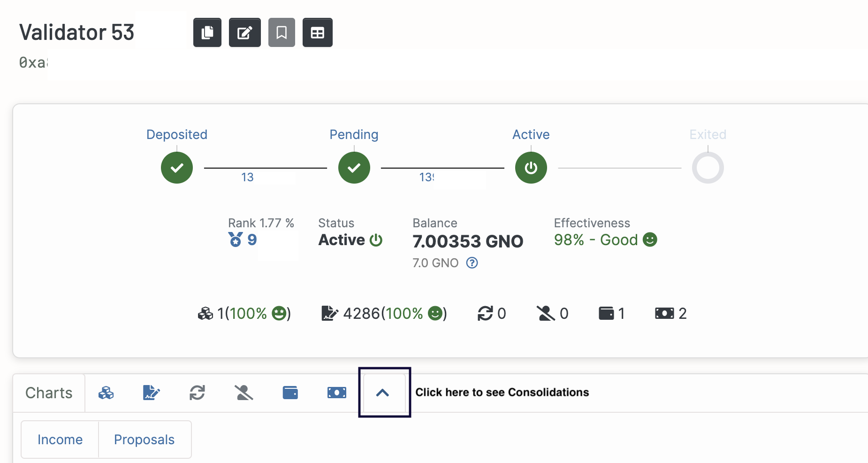The height and width of the screenshot is (463, 868).
Task: Click the Exited empty status circle
Action: [x=708, y=168]
